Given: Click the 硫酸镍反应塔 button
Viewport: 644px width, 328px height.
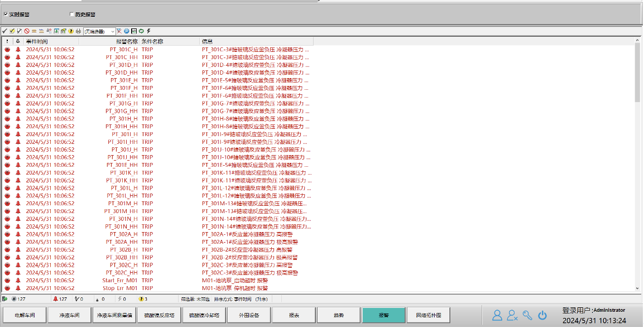Looking at the screenshot, I should pos(159,315).
